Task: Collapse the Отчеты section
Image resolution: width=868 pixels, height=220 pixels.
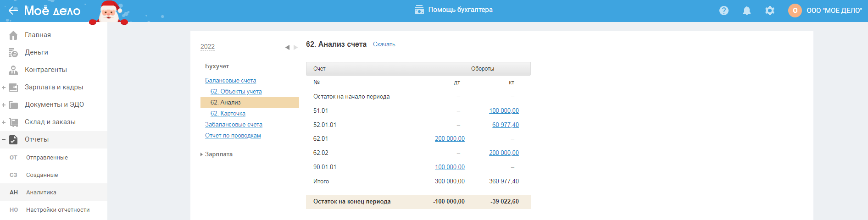Action: point(4,140)
